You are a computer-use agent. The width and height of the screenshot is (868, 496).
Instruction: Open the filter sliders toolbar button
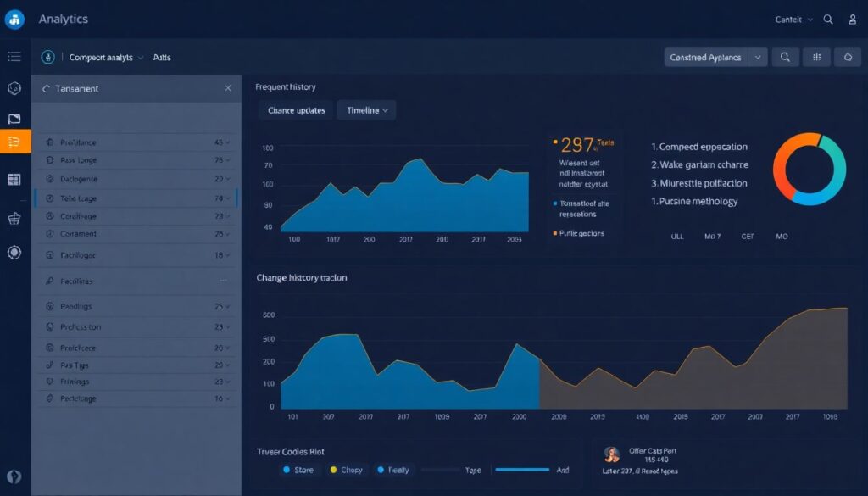click(816, 57)
